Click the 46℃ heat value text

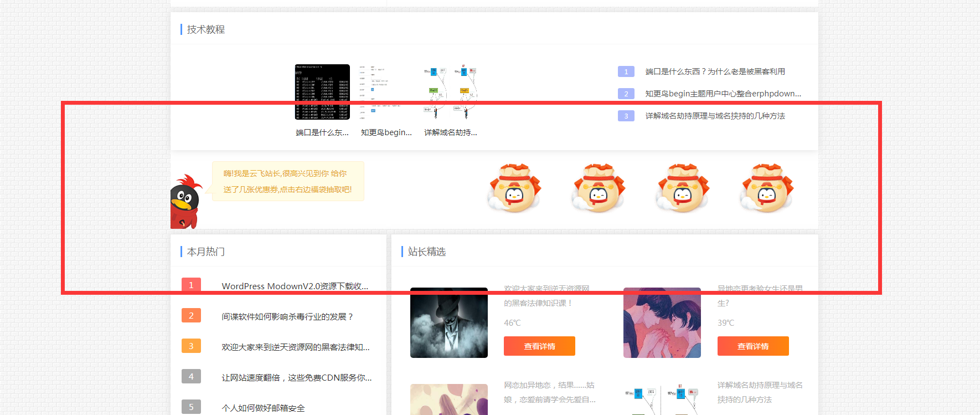[512, 323]
